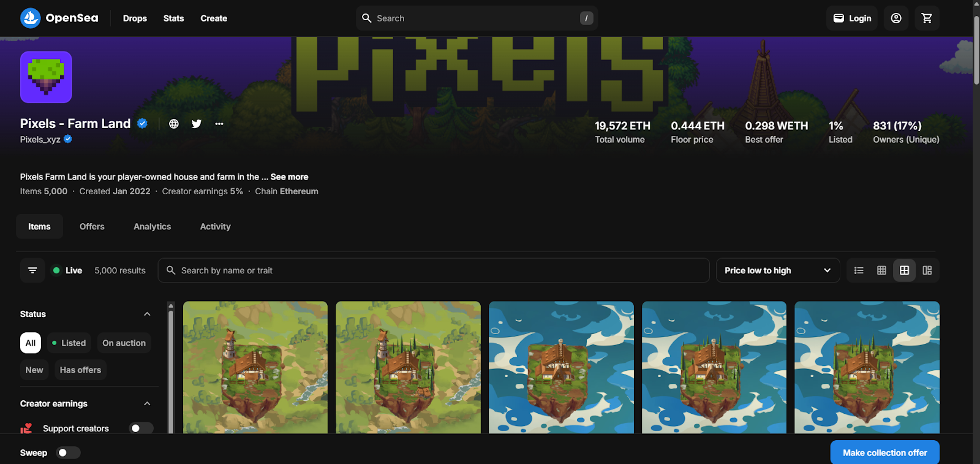
Task: Filter by Listed status
Action: (x=69, y=343)
